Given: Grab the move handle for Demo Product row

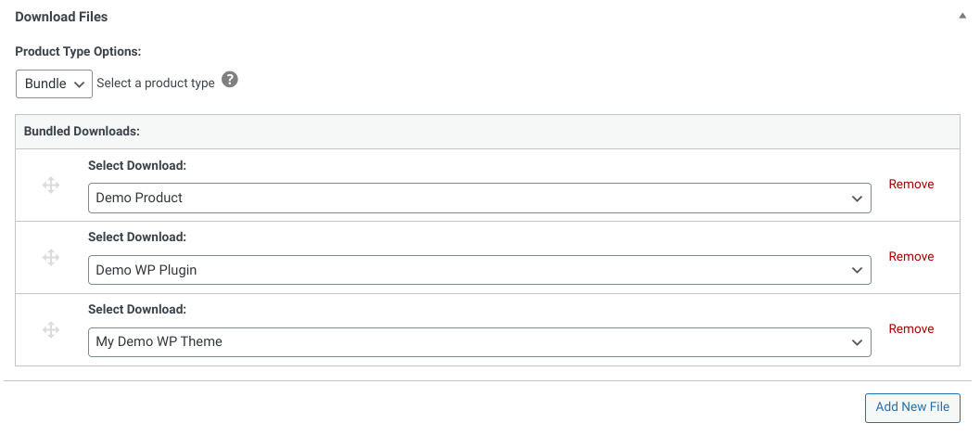Looking at the screenshot, I should 51,186.
